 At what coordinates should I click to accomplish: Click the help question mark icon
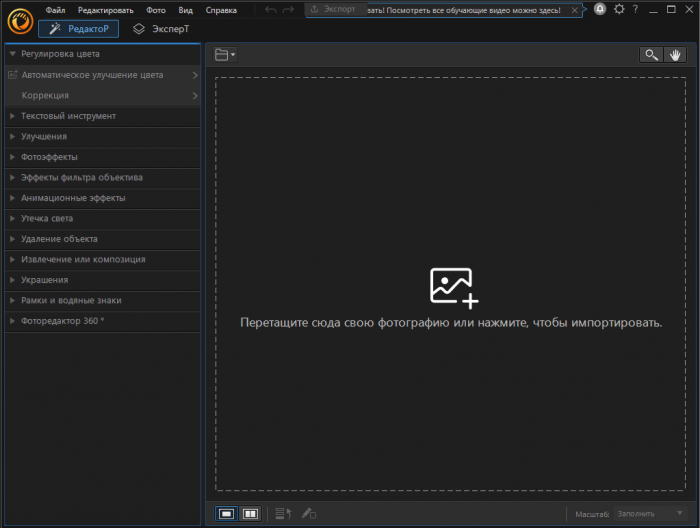coord(635,9)
